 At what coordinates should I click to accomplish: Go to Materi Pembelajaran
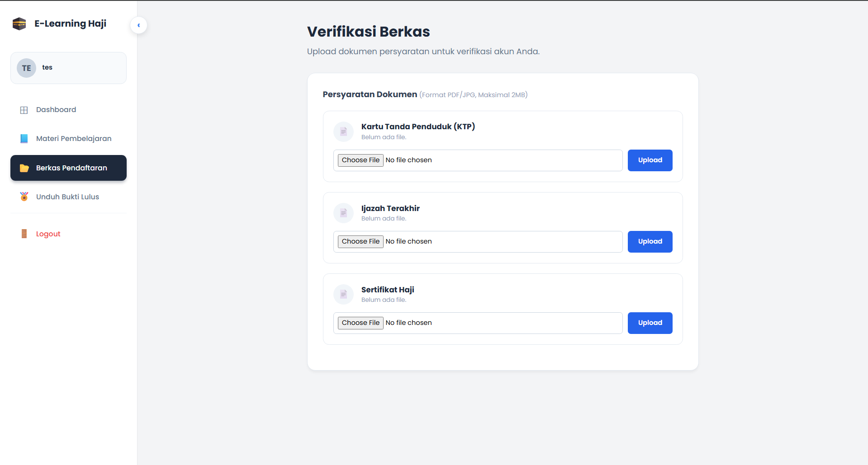69,139
